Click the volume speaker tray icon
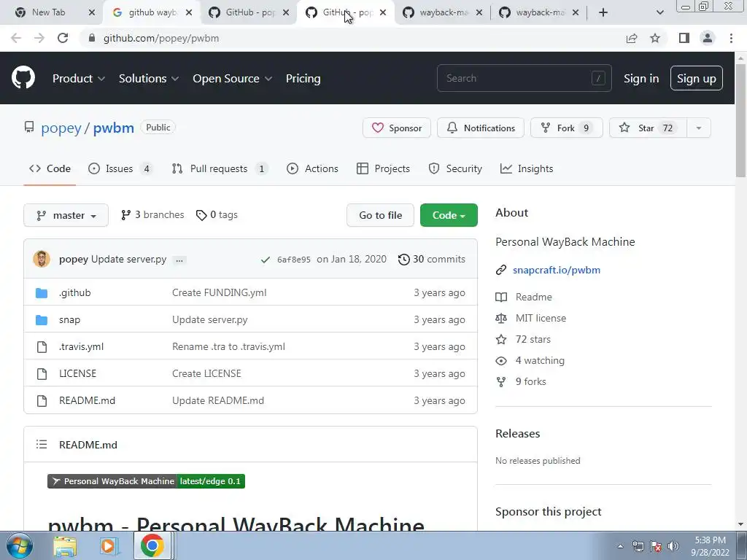Viewport: 747px width, 560px height. point(673,547)
